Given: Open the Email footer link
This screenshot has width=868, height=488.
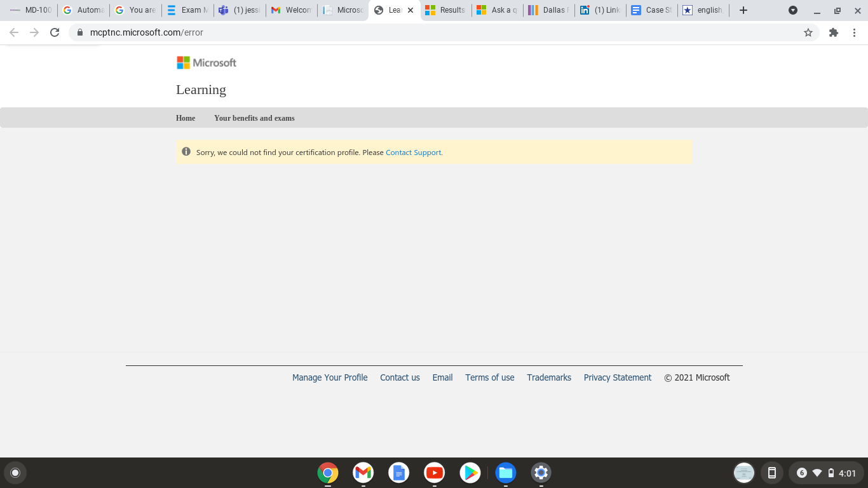Looking at the screenshot, I should tap(442, 377).
